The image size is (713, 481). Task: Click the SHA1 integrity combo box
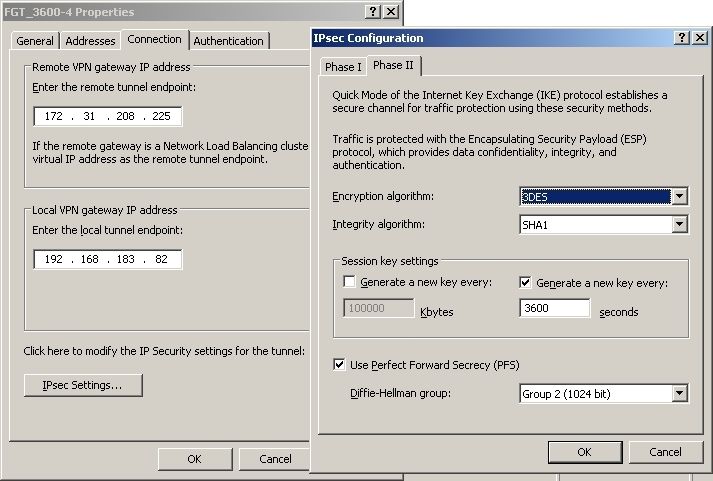point(603,224)
